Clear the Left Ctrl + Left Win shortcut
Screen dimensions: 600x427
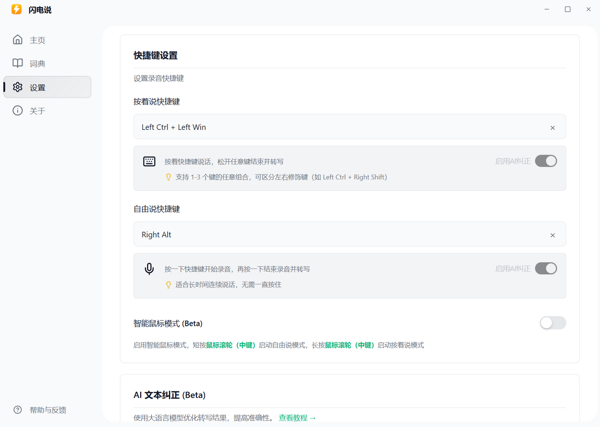point(552,128)
